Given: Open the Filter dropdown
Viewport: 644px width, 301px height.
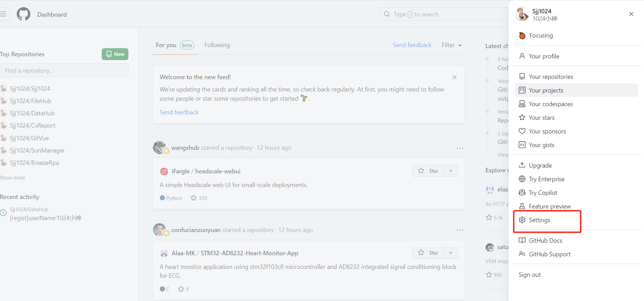Looking at the screenshot, I should click(451, 45).
